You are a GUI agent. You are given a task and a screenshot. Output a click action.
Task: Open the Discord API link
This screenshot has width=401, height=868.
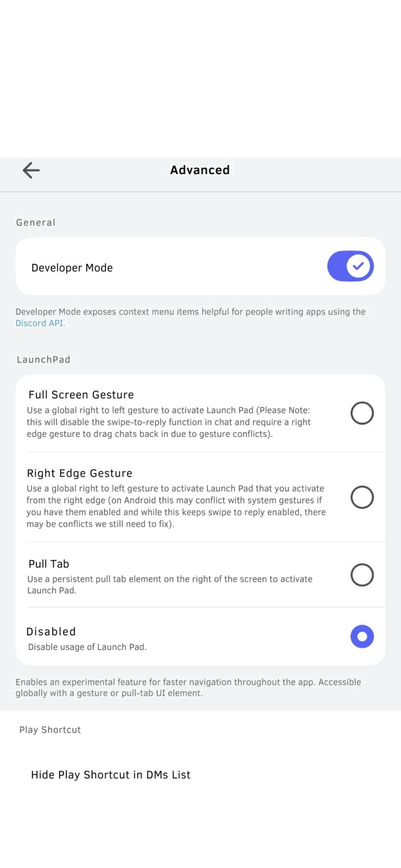pos(40,323)
